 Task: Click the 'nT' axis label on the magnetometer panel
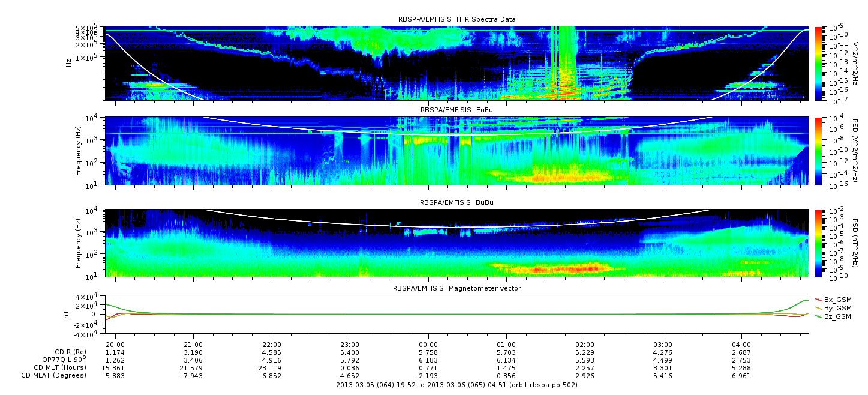coord(68,314)
